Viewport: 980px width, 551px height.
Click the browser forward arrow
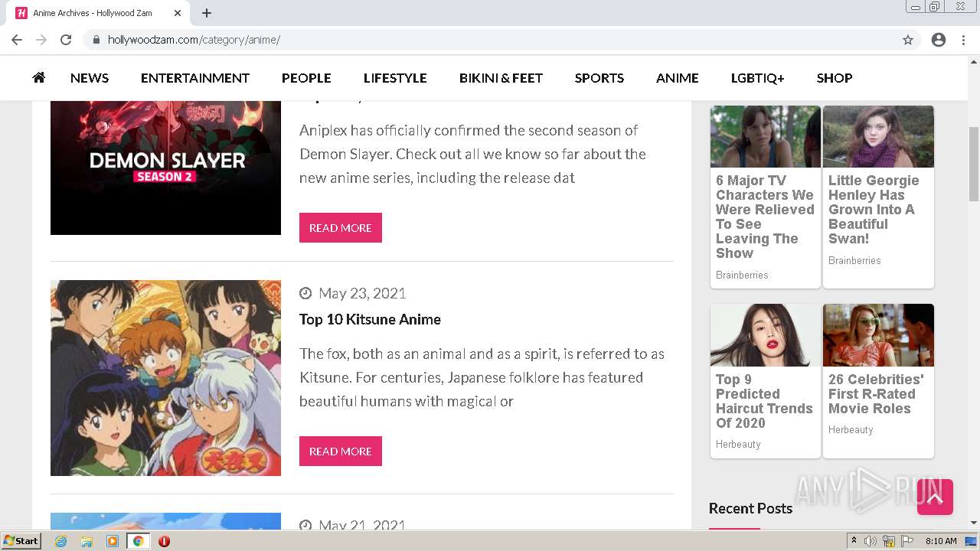click(x=41, y=40)
